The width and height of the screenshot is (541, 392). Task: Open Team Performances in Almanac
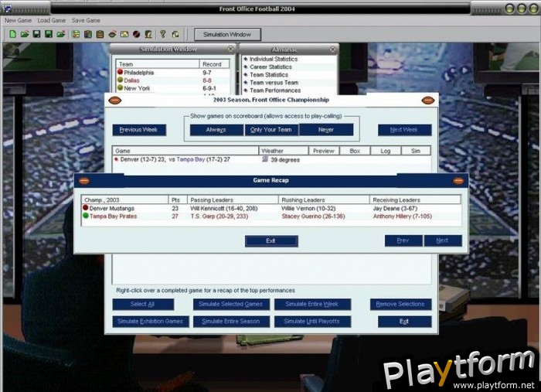pos(275,90)
